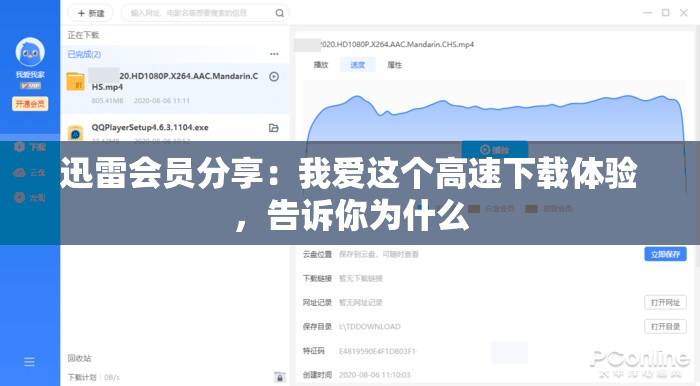Screen dimensions: 700x386
Task: Switch to the 速度 tab in the details panel
Action: click(358, 65)
